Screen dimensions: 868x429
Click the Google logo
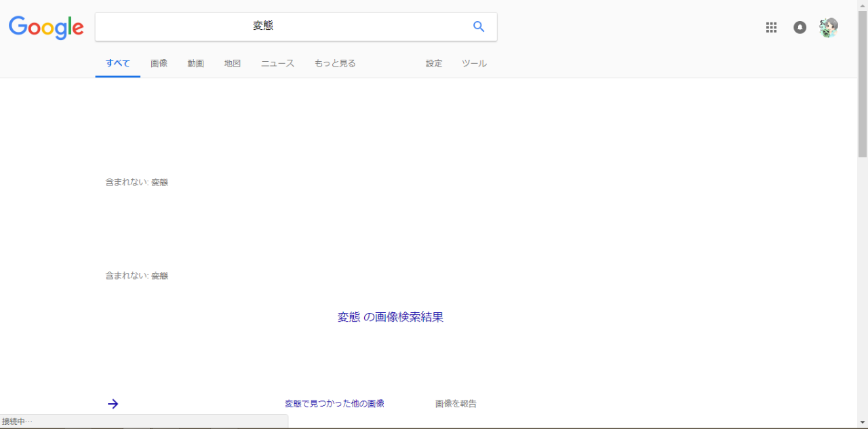click(x=46, y=27)
